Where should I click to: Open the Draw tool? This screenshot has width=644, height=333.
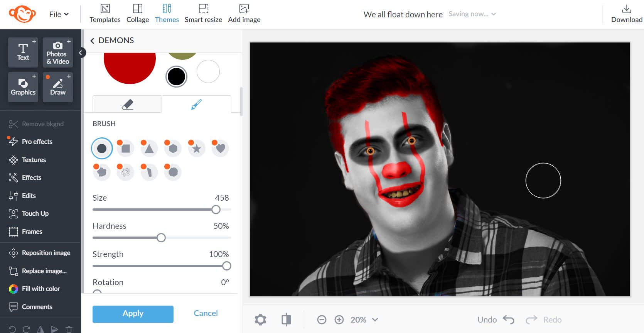coord(58,87)
